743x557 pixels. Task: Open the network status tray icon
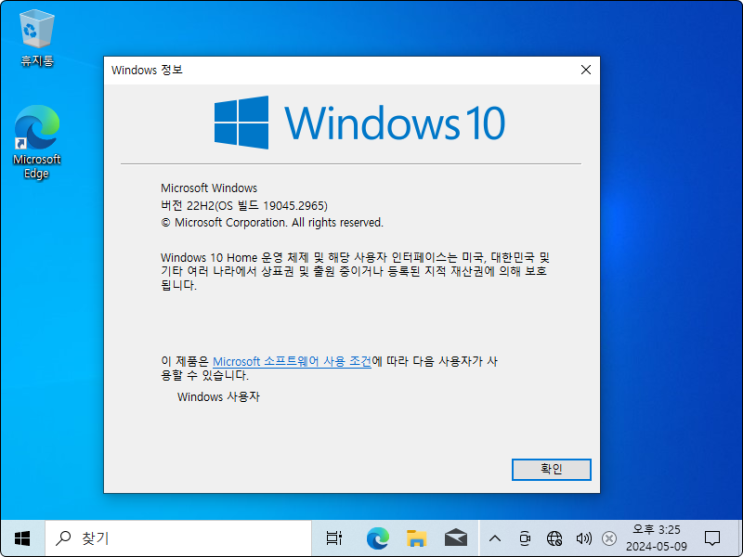tap(554, 539)
